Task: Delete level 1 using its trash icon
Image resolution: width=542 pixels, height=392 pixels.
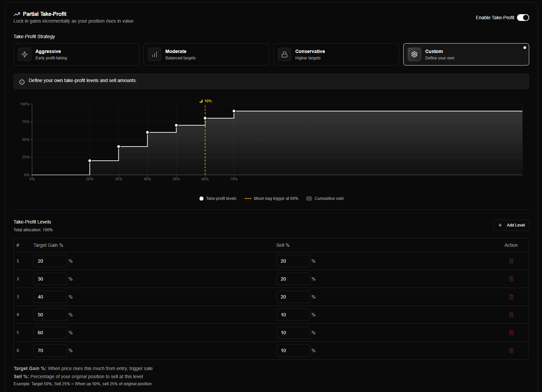Action: point(511,261)
